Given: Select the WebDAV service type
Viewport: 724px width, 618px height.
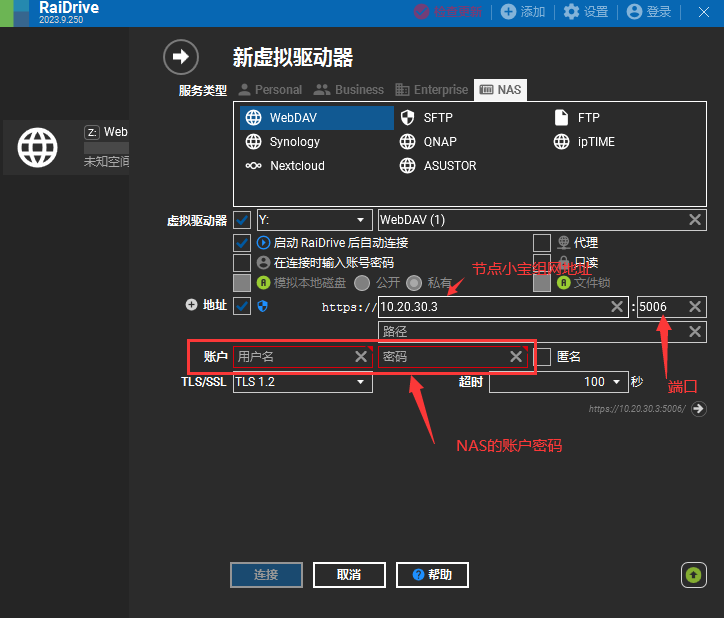Looking at the screenshot, I should [317, 118].
